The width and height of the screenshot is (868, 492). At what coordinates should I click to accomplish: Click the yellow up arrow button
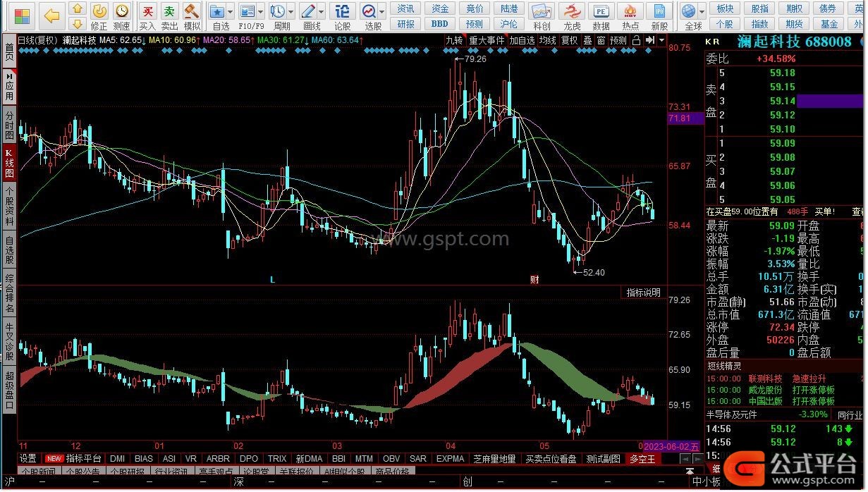pos(78,9)
